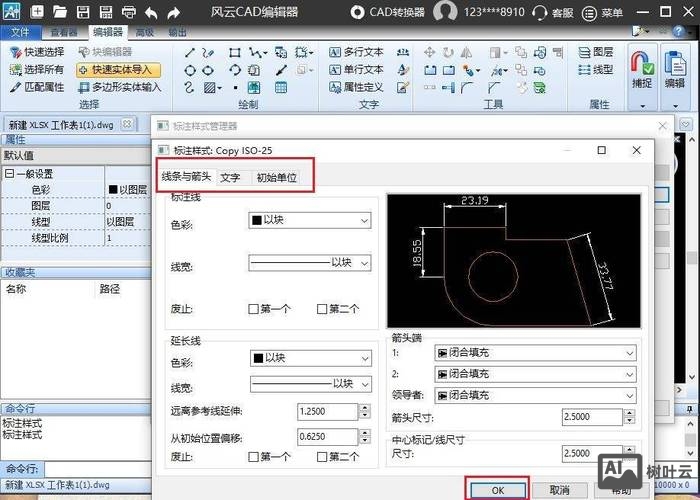Click the 匹配属性 match properties tool

point(37,87)
